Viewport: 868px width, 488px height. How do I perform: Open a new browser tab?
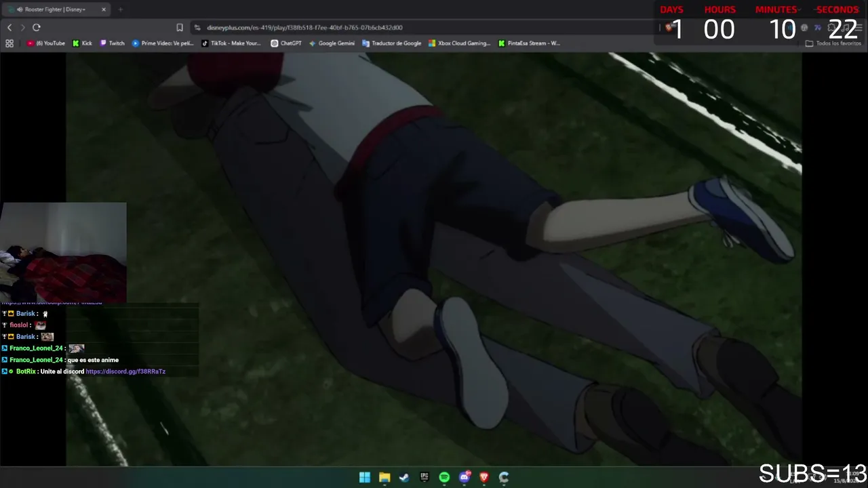coord(121,9)
